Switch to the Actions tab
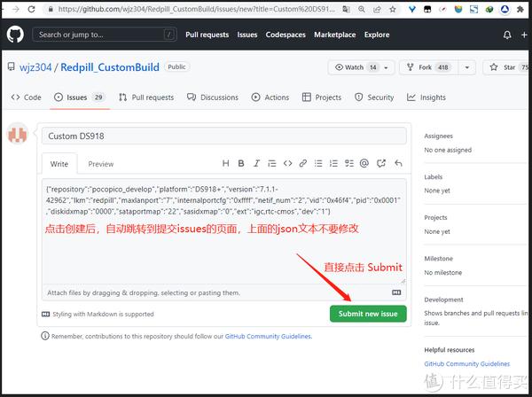 click(270, 97)
